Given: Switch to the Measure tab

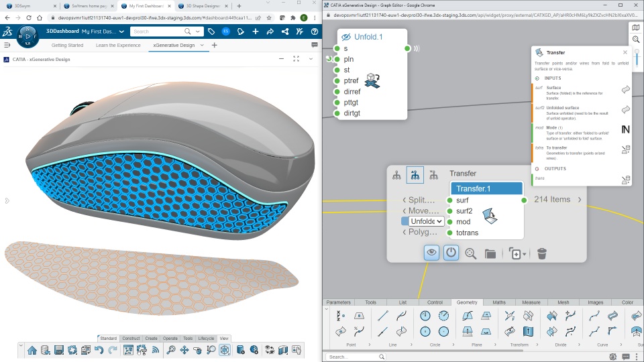Looking at the screenshot, I should coord(531,302).
